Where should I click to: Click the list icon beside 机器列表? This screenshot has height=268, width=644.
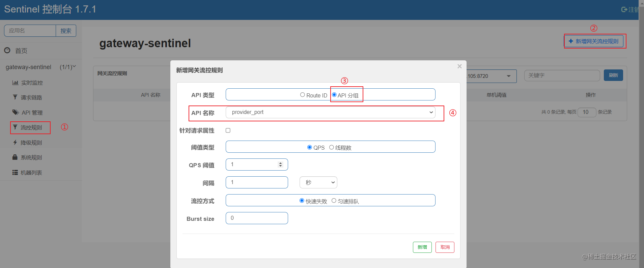tap(15, 172)
